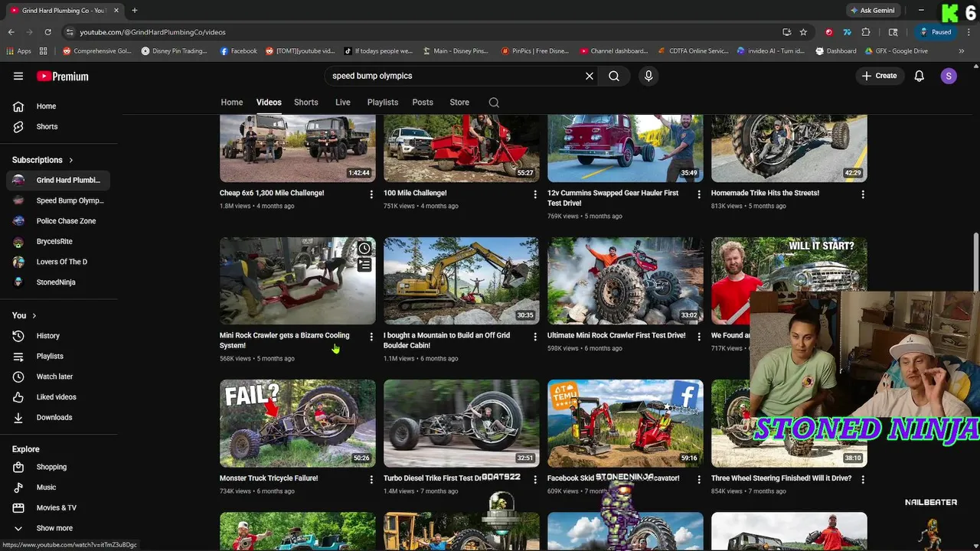The width and height of the screenshot is (980, 551).
Task: Open a new browser tab
Action: point(135,11)
